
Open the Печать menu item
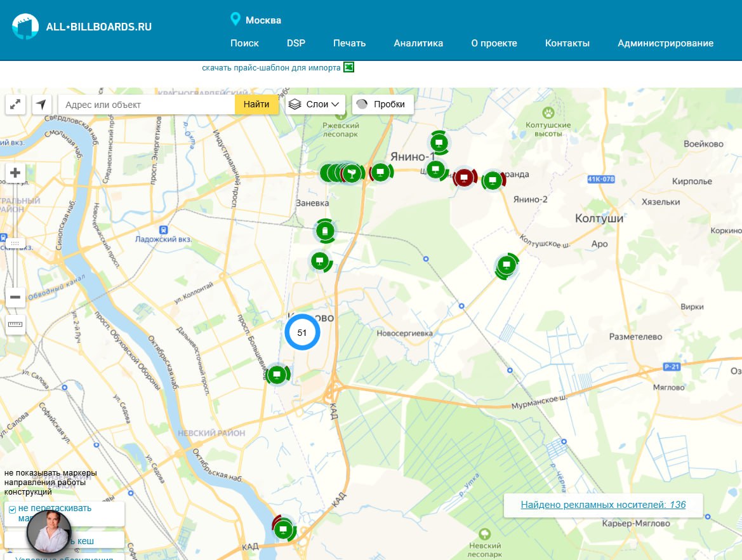tap(349, 43)
